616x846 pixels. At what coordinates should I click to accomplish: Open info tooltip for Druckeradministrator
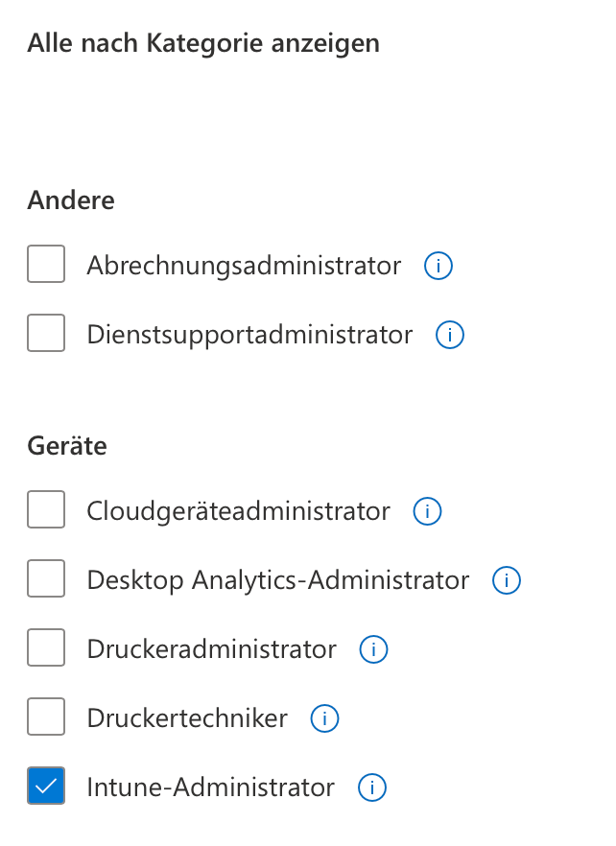click(x=373, y=649)
